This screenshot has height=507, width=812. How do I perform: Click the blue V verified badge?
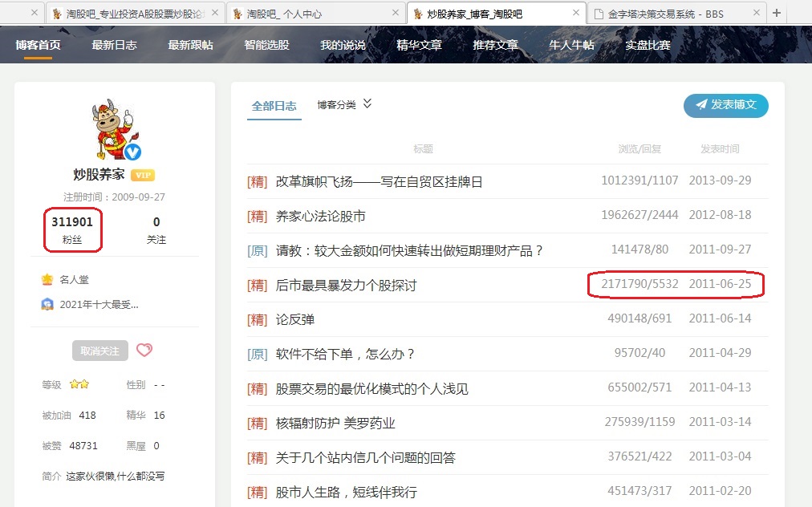[132, 152]
